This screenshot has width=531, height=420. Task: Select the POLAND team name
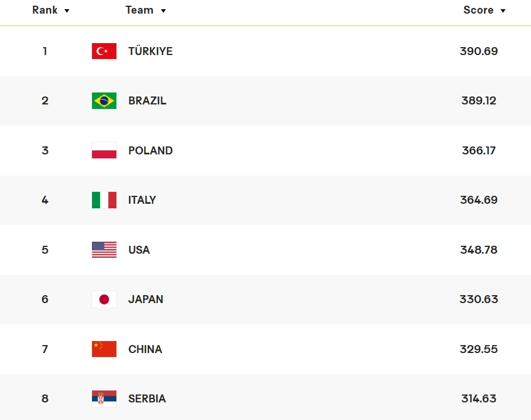150,150
